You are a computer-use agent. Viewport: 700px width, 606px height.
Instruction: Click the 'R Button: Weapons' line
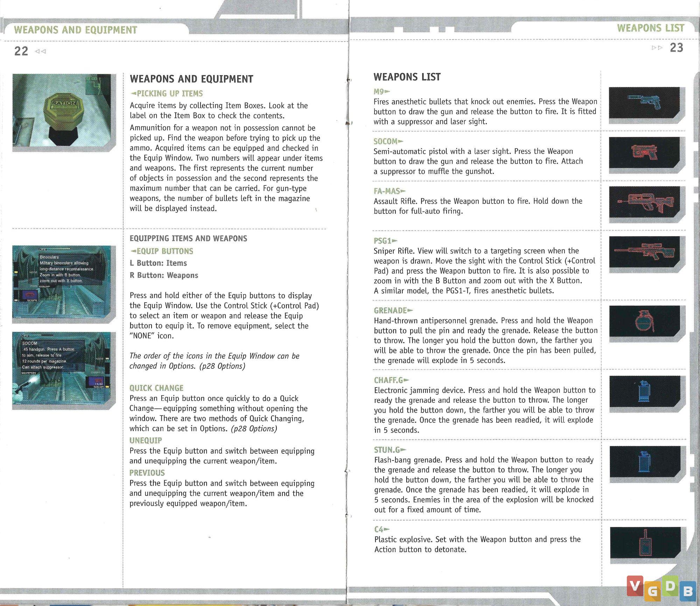pos(164,275)
